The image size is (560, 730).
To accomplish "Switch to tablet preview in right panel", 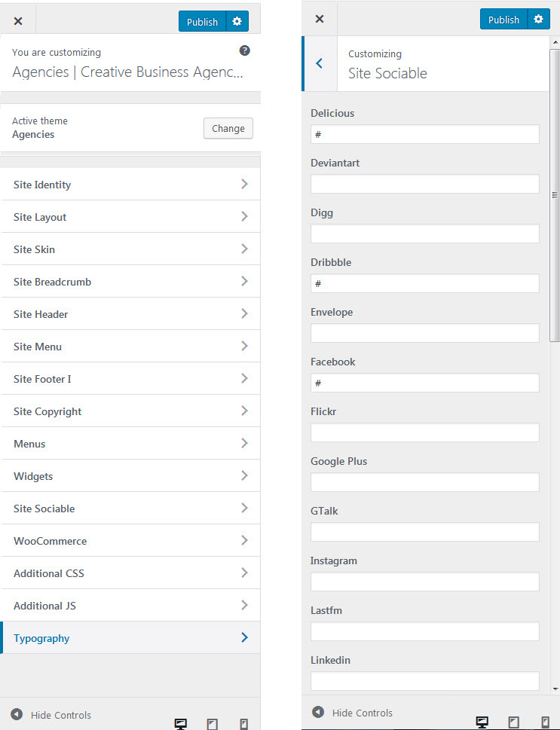I will tap(513, 722).
